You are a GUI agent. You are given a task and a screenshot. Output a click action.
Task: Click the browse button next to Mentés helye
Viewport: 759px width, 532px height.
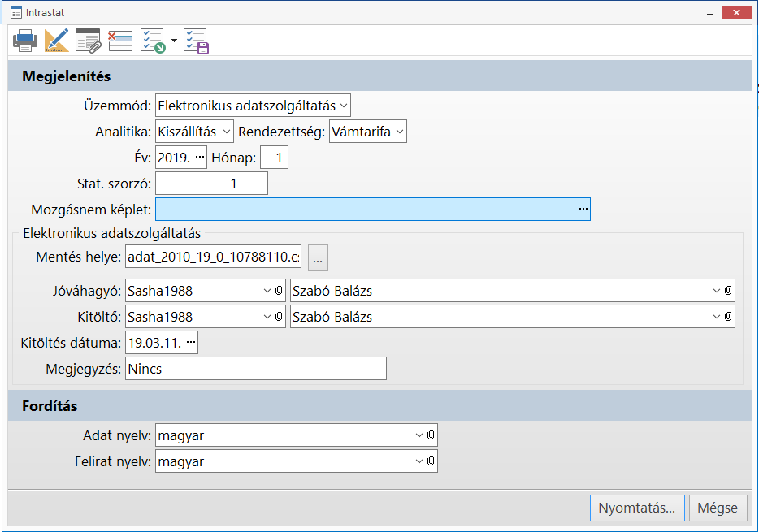tap(318, 257)
